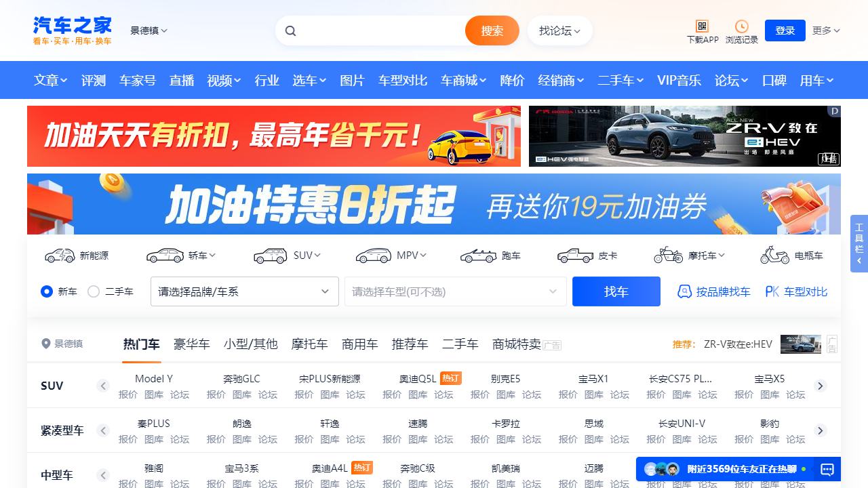Select the SUV body-style icon
Image resolution: width=868 pixels, height=488 pixels.
coord(270,255)
